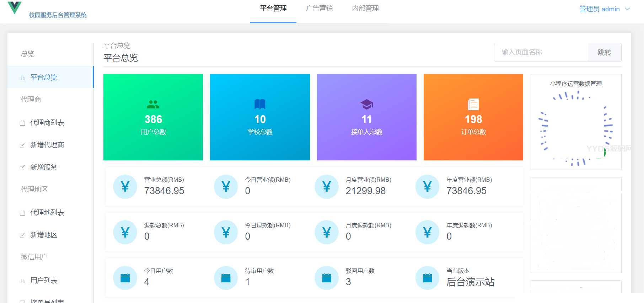Go to 新增代理商 in the sidebar
644x303 pixels.
[47, 145]
